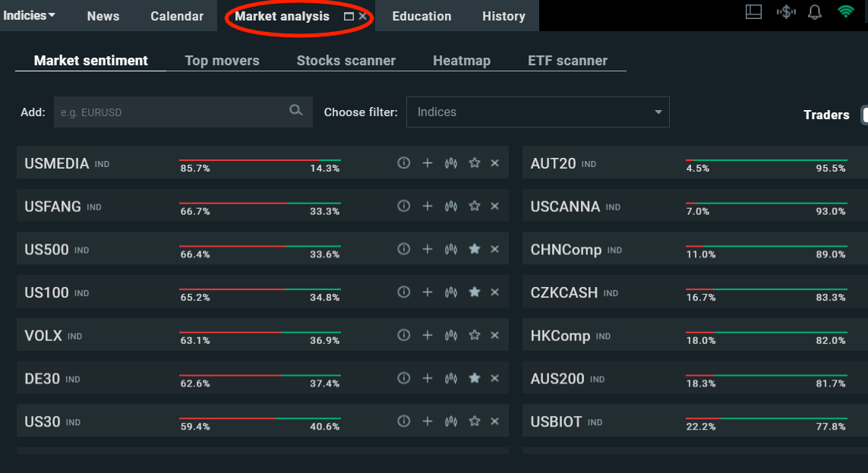Add USMEDIA to favorites via star

coord(475,162)
